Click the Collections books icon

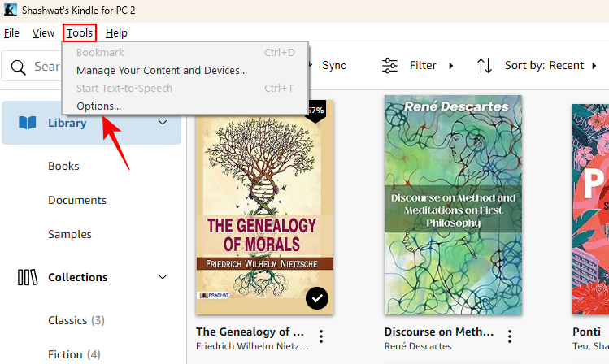pyautogui.click(x=28, y=277)
